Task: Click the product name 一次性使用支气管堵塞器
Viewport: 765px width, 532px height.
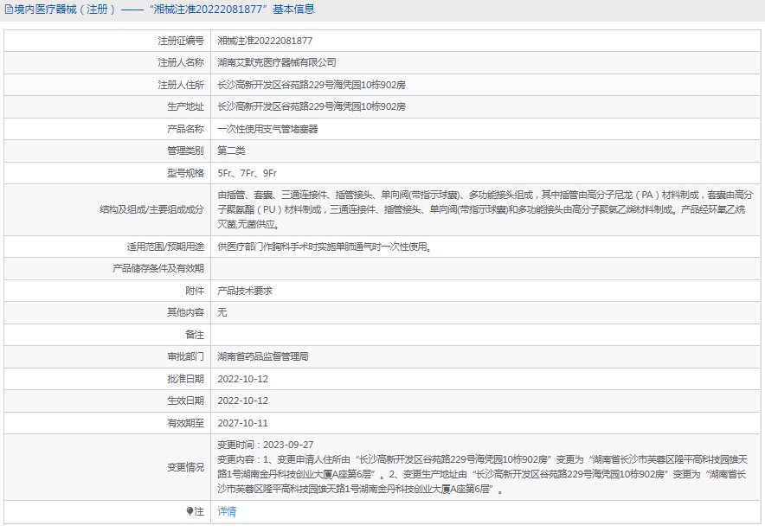Action: pyautogui.click(x=267, y=129)
